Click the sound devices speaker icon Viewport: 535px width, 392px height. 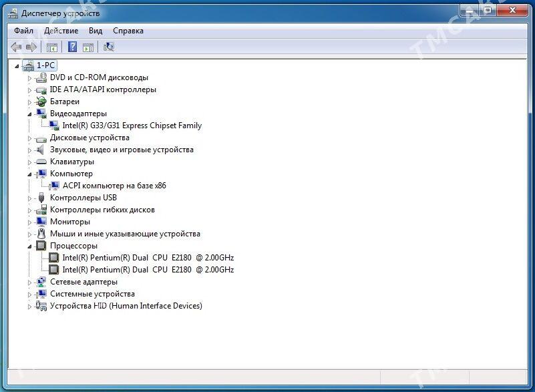coord(41,150)
